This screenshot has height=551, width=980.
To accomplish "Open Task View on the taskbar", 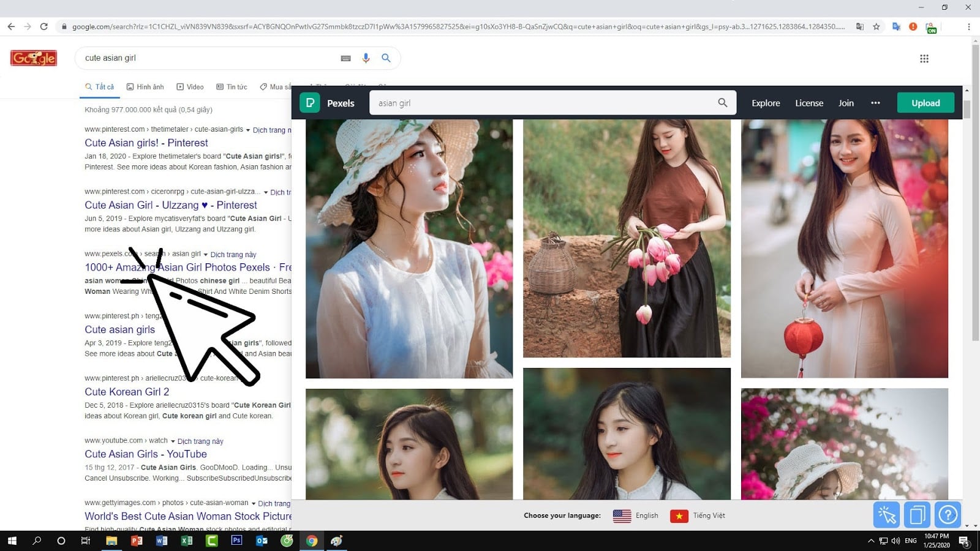I will click(86, 541).
